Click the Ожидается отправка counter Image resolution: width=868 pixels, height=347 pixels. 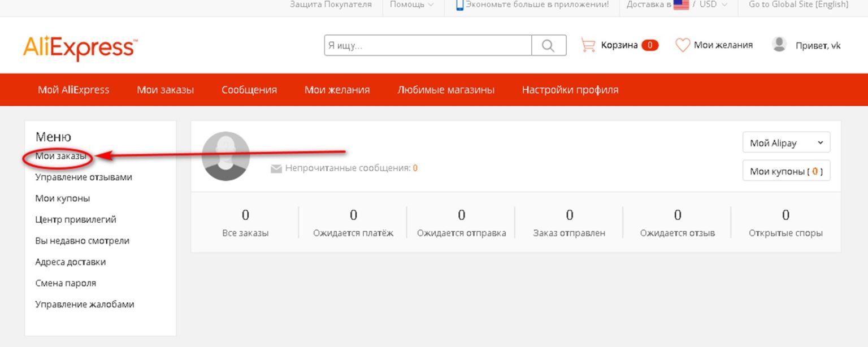tap(462, 223)
